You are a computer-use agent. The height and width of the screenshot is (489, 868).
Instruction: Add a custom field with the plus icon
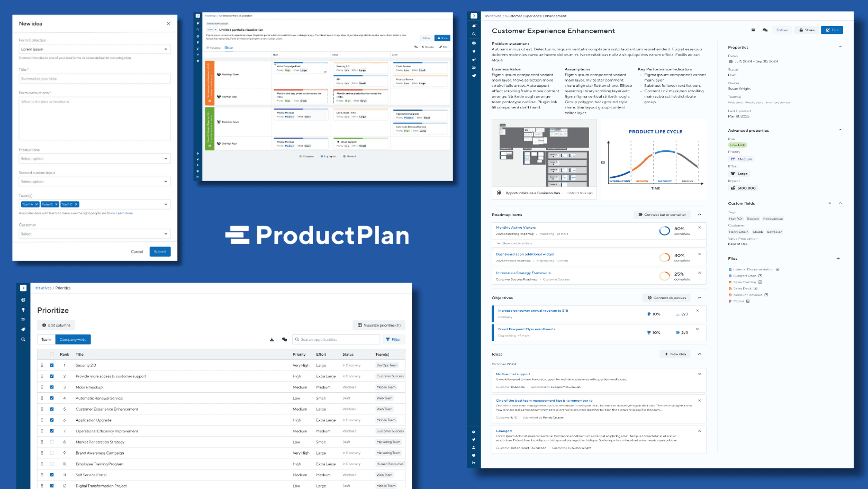[830, 203]
